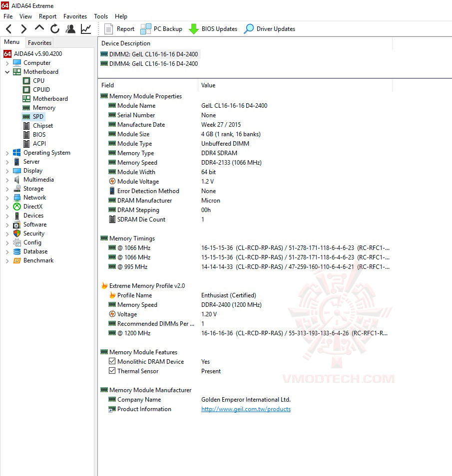Image resolution: width=452 pixels, height=476 pixels.
Task: Click the Computer monitor icon in tree
Action: (17, 63)
